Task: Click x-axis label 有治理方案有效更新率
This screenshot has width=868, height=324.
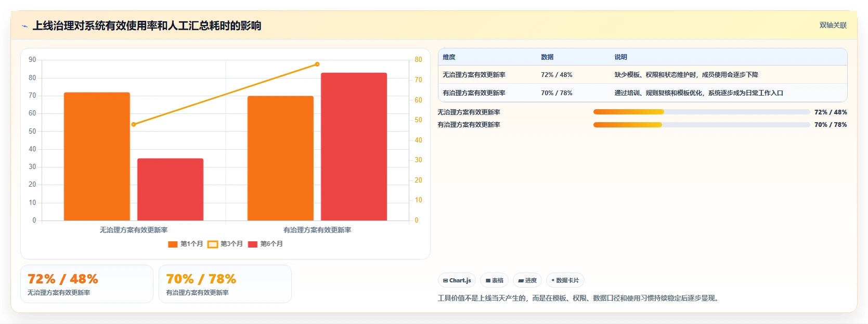Action: click(317, 230)
